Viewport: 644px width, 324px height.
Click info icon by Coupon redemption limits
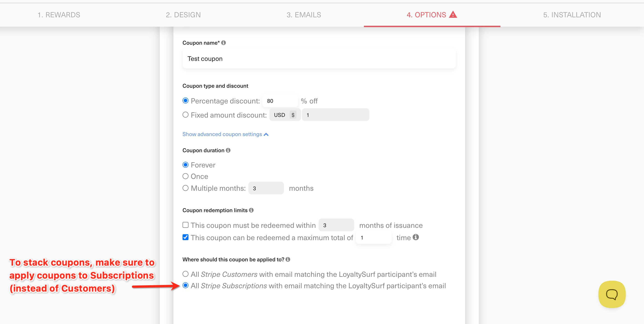[x=251, y=210]
